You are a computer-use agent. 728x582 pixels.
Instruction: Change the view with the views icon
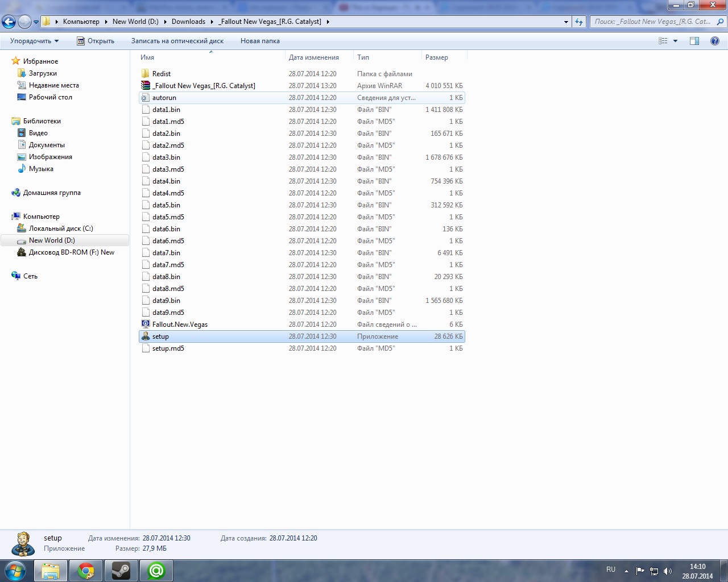[663, 41]
